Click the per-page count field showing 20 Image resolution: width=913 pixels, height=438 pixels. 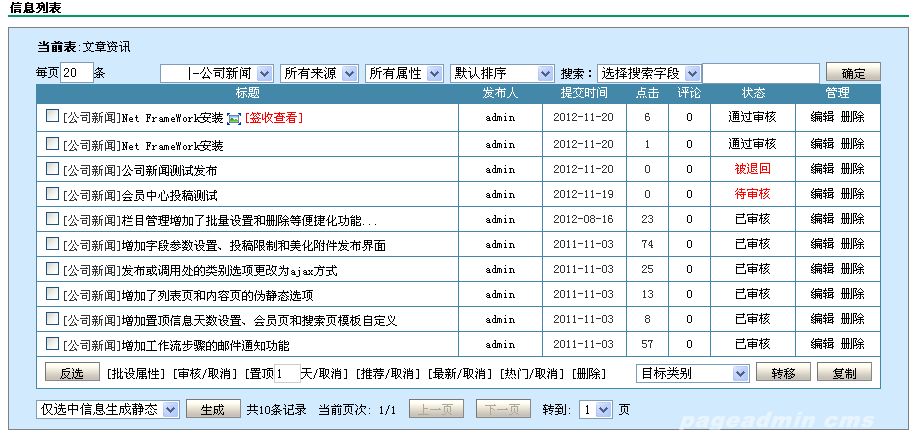tap(77, 73)
